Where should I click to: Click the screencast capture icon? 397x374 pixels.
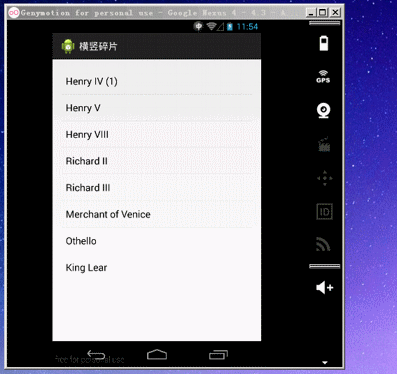[x=324, y=144]
